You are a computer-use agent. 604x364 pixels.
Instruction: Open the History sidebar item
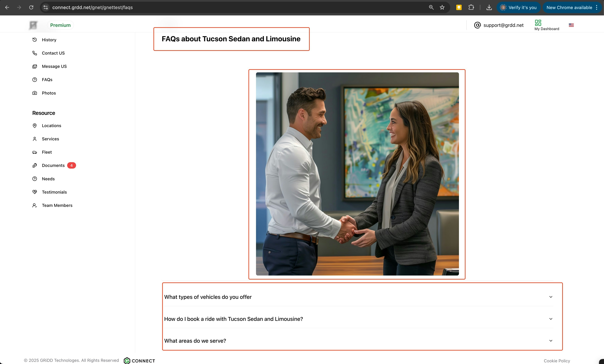tap(49, 40)
